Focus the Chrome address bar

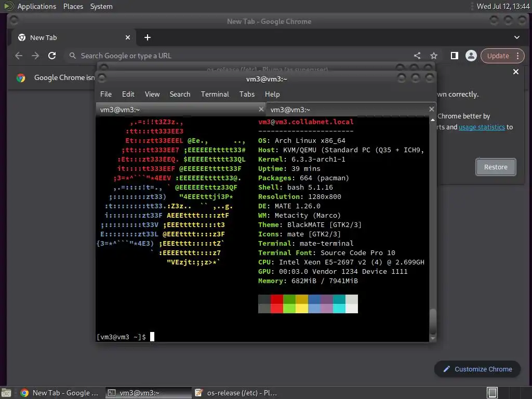[237, 56]
